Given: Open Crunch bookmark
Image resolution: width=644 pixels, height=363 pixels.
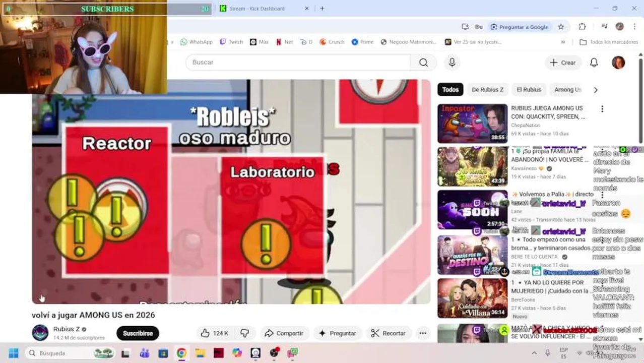Looking at the screenshot, I should click(332, 42).
